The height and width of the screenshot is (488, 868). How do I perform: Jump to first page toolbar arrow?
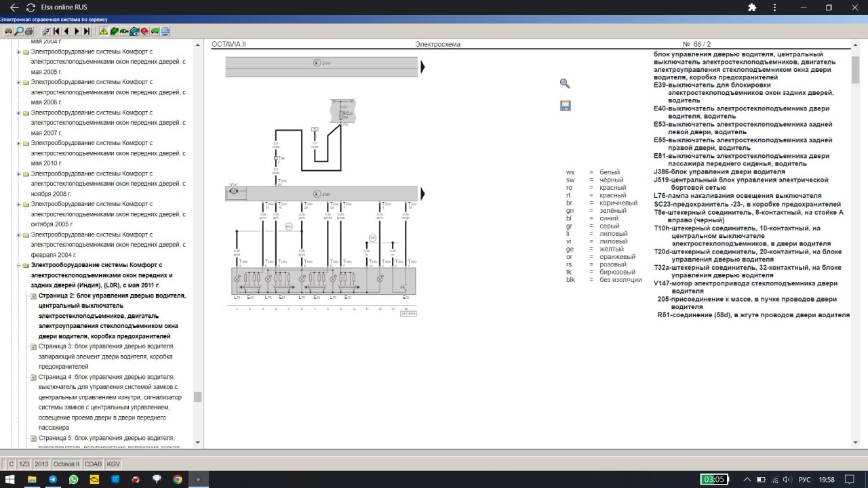click(56, 31)
